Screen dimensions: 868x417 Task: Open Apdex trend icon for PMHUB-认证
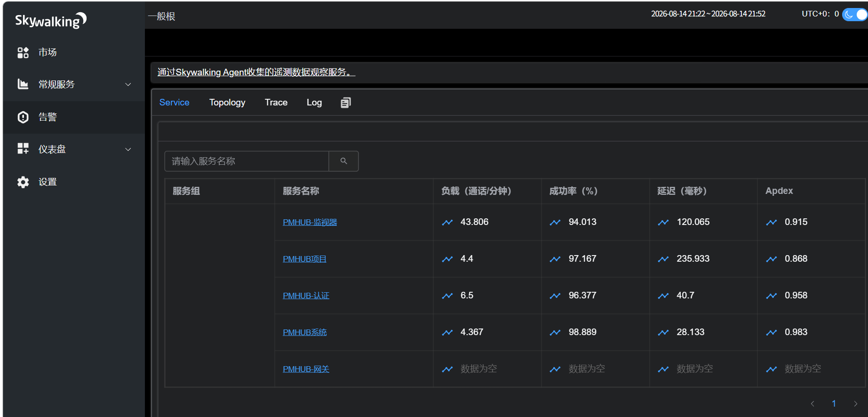click(x=772, y=296)
